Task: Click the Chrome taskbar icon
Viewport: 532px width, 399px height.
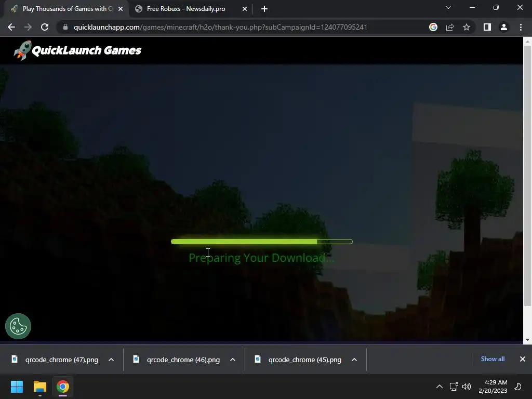Action: (x=63, y=387)
